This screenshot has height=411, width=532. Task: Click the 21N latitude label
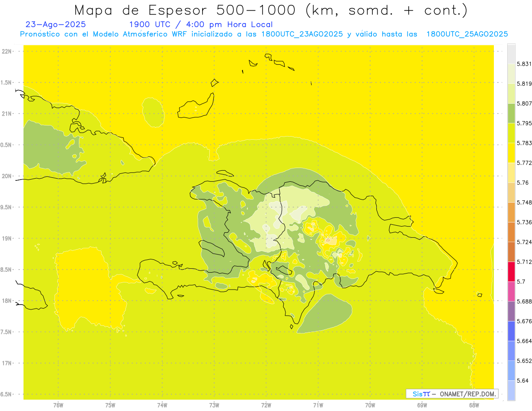tap(8, 114)
